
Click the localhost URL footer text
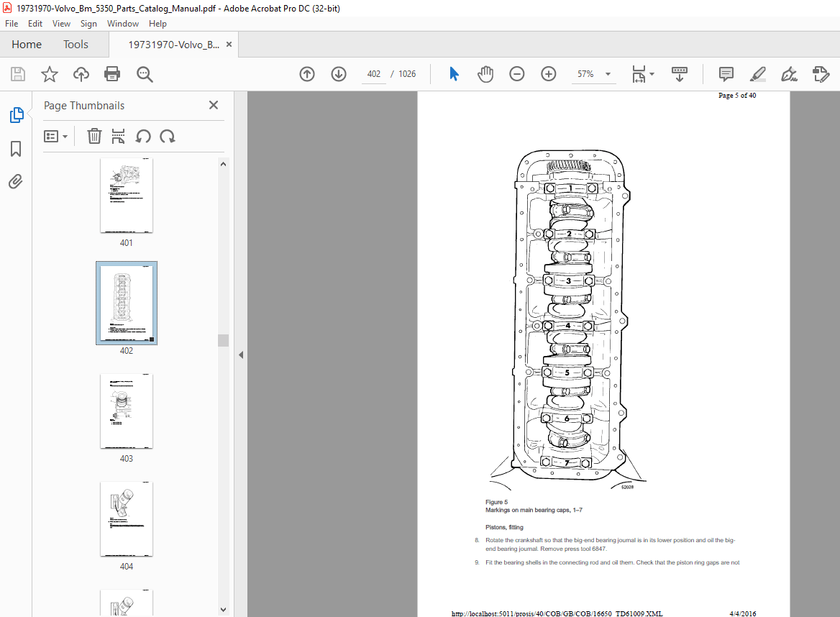click(x=557, y=614)
